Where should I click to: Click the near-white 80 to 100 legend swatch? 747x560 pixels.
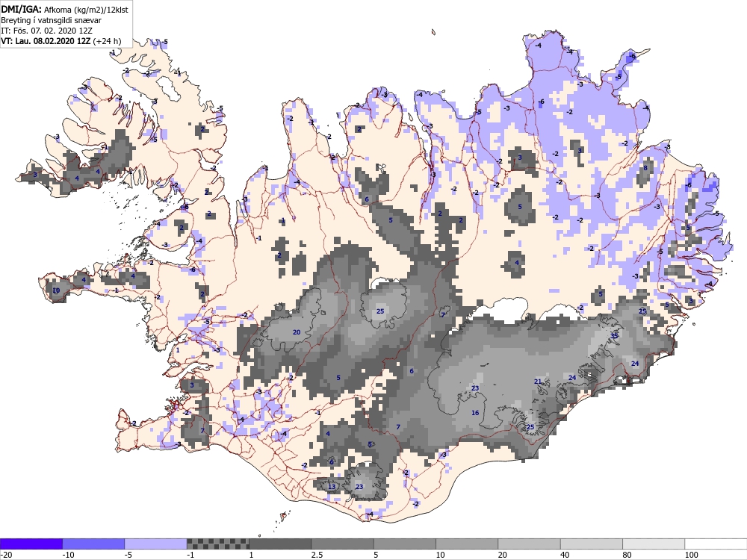(x=654, y=544)
